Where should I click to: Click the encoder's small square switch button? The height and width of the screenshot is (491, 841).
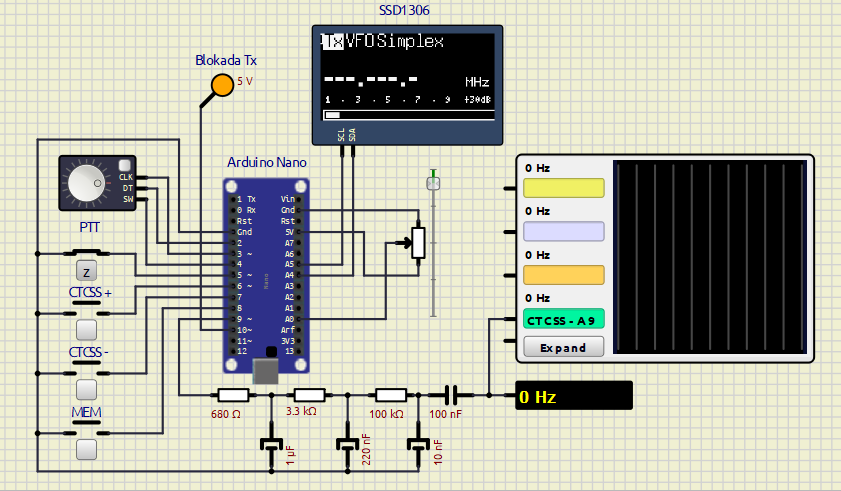[124, 165]
